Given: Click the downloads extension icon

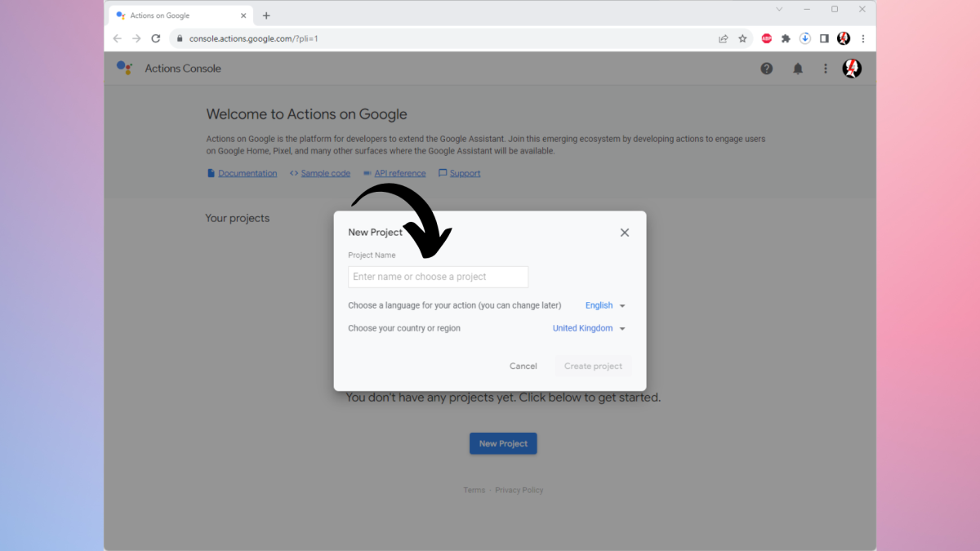Looking at the screenshot, I should click(x=805, y=38).
